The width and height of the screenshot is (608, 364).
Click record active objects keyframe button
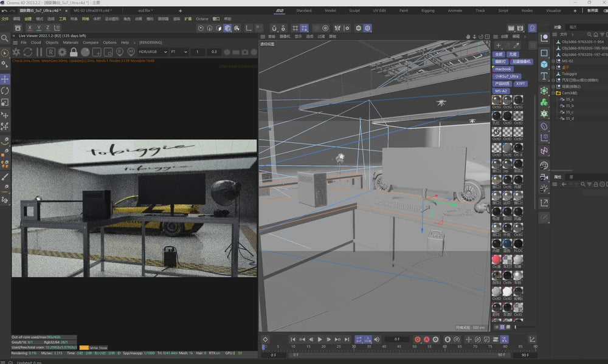point(418,339)
